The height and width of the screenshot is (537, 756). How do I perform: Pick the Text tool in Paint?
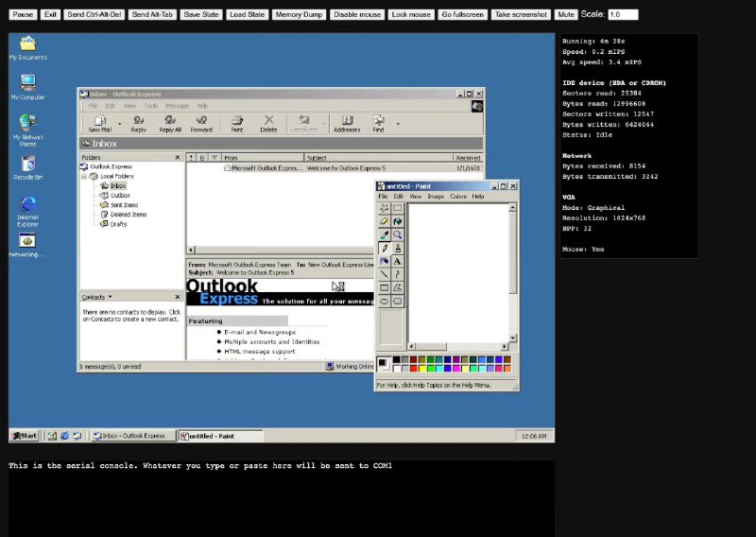[x=397, y=262]
